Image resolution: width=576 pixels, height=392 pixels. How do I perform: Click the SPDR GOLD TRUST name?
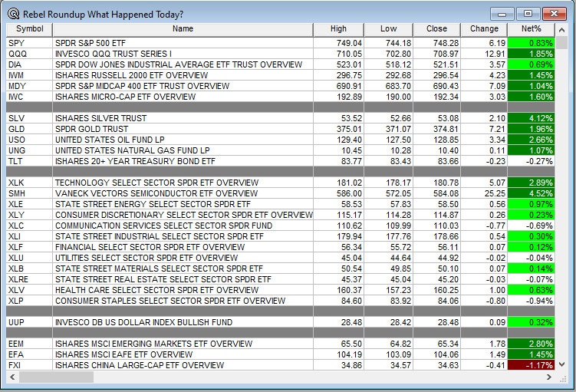[92, 129]
